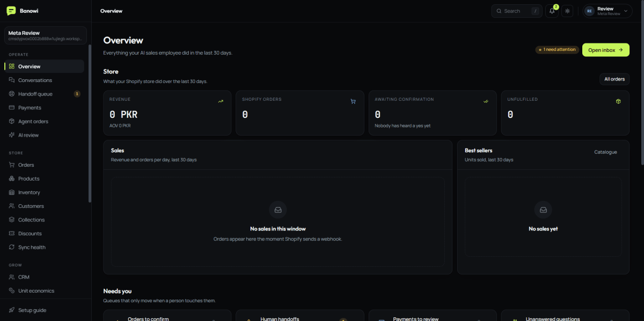The height and width of the screenshot is (321, 644).
Task: Select Overview in the sidebar
Action: point(44,66)
